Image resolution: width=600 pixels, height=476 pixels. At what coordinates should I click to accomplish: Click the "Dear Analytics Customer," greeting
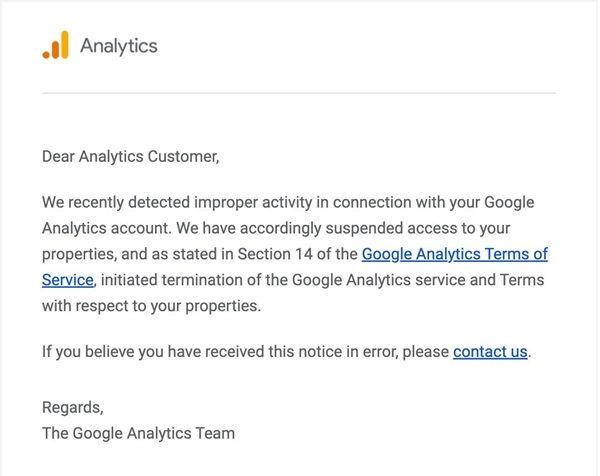(x=130, y=156)
